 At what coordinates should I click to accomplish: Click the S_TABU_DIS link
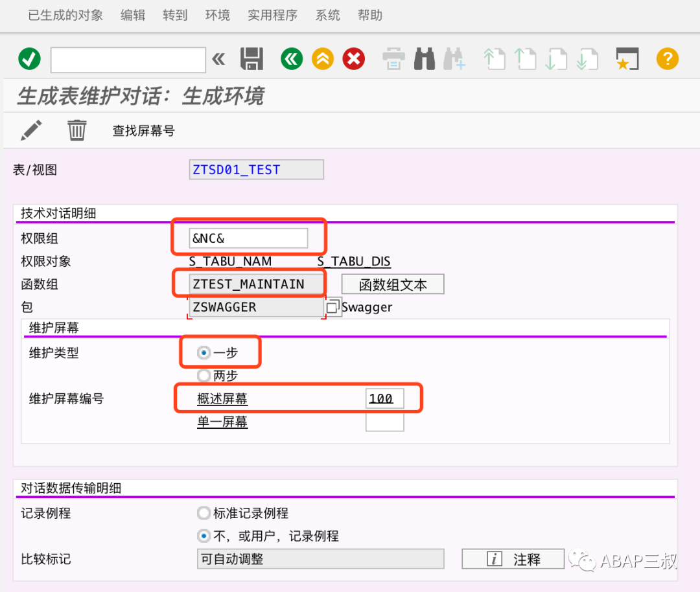(x=354, y=261)
